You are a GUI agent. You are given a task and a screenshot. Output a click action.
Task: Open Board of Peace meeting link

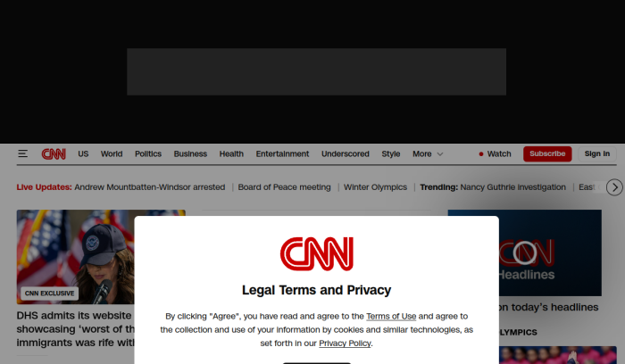pos(284,187)
